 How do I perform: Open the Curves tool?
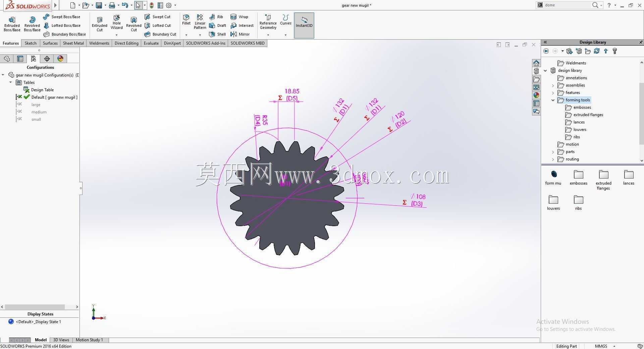coord(286,20)
